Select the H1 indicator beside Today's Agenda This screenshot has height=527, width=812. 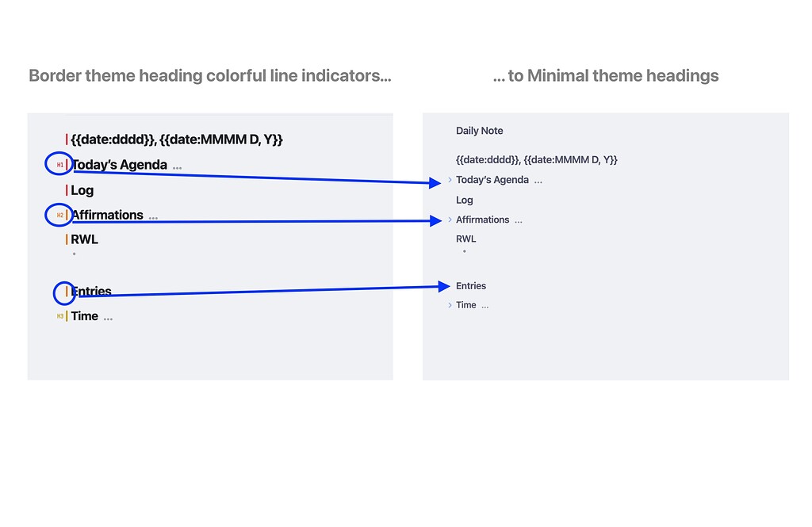59,163
